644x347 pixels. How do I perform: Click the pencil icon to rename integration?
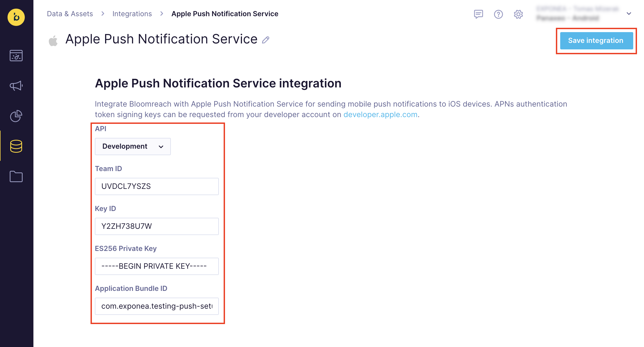tap(266, 40)
